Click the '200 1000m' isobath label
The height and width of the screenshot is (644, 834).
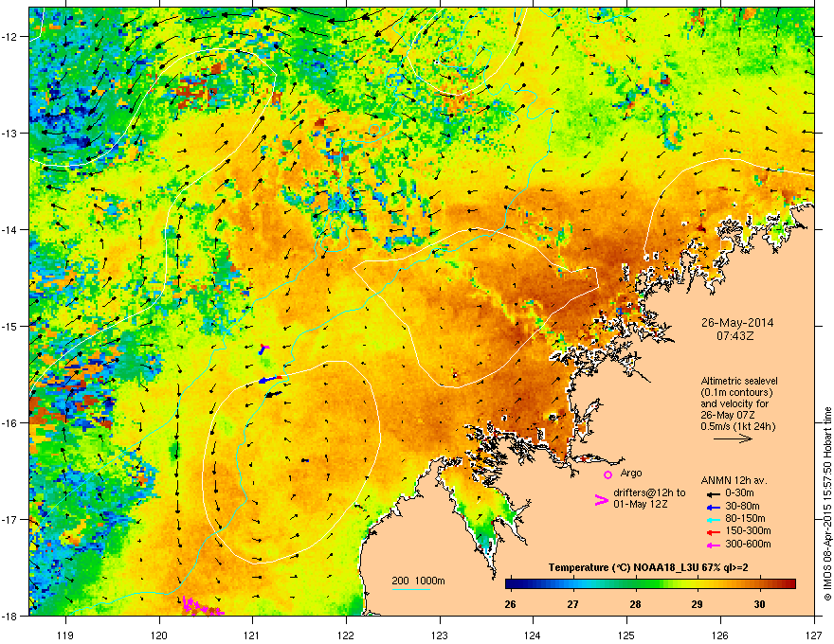tap(418, 581)
